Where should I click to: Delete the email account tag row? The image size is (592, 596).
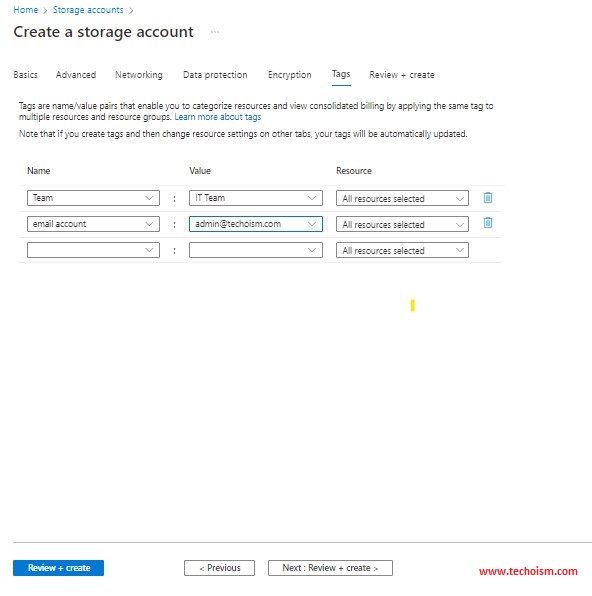[x=488, y=223]
